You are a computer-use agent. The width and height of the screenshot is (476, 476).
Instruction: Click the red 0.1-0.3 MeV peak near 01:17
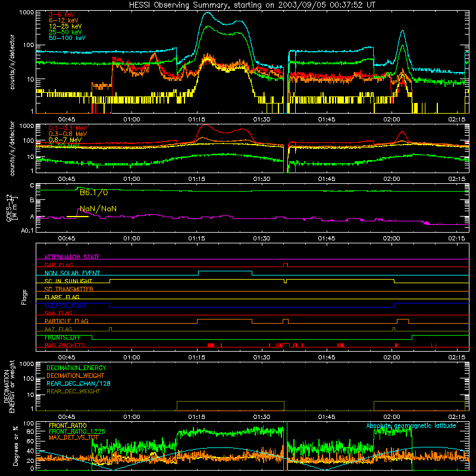tap(205, 125)
